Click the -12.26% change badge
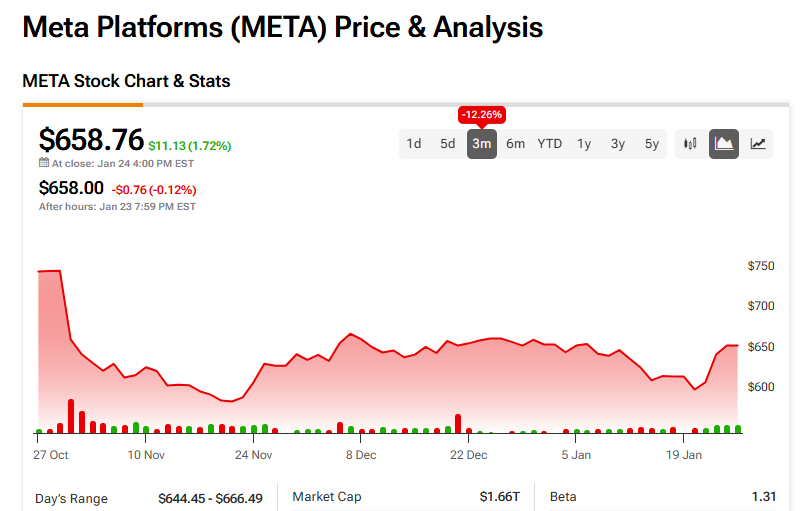This screenshot has height=511, width=810. (481, 114)
